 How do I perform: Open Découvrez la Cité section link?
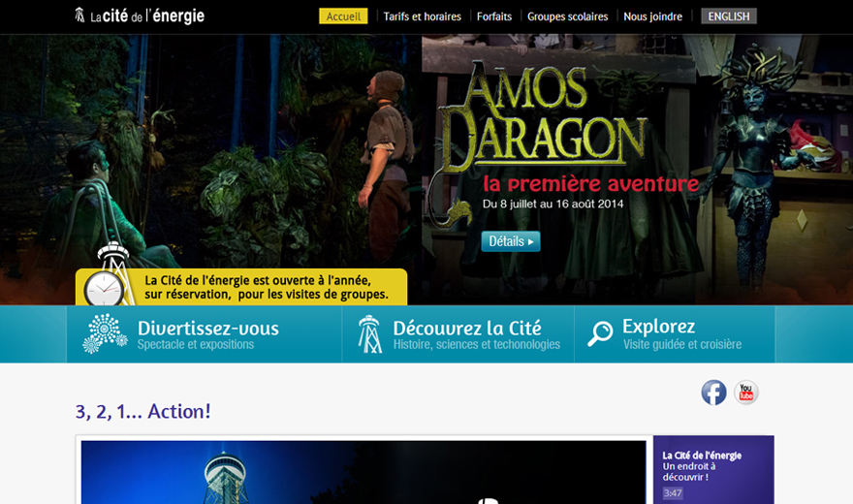pyautogui.click(x=458, y=333)
